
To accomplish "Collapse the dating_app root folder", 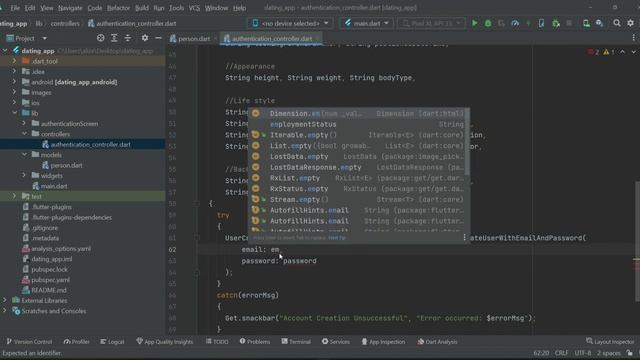I will (5, 51).
